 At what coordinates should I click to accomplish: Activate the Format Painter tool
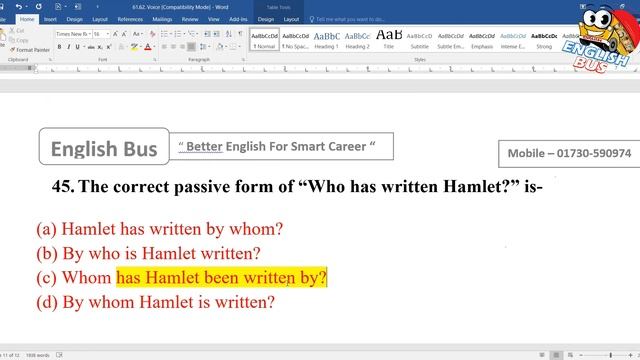pyautogui.click(x=29, y=50)
